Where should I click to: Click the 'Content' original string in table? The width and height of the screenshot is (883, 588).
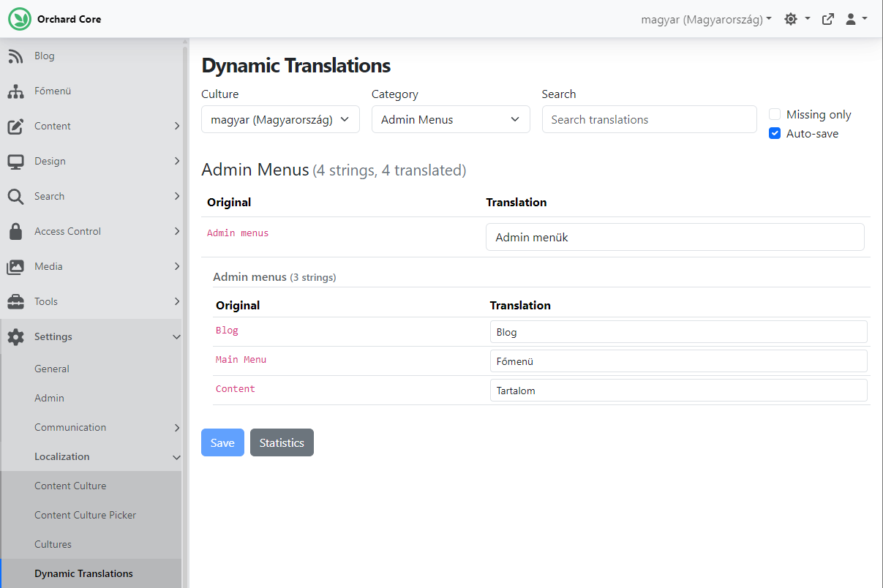pyautogui.click(x=236, y=389)
